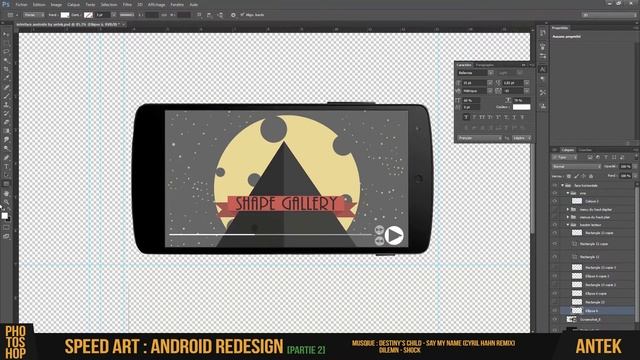Open the Fichier menu

point(21,5)
